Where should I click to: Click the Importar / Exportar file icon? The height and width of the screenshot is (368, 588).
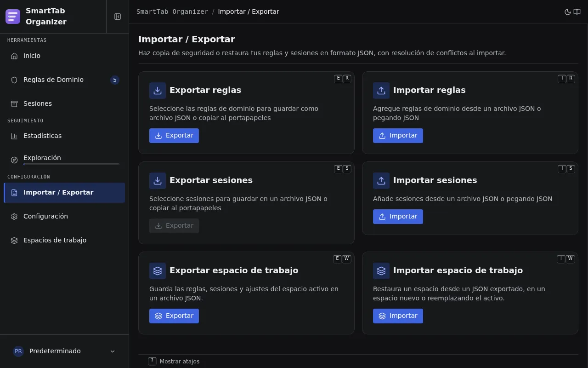tap(14, 192)
